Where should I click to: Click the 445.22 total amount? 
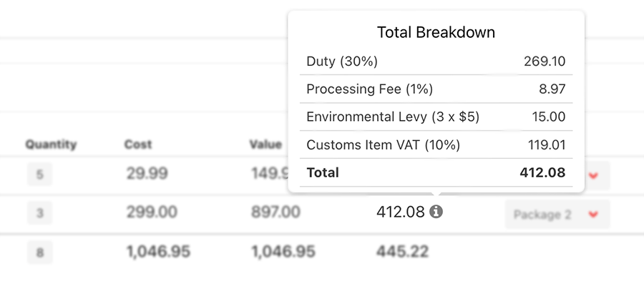[x=402, y=251]
